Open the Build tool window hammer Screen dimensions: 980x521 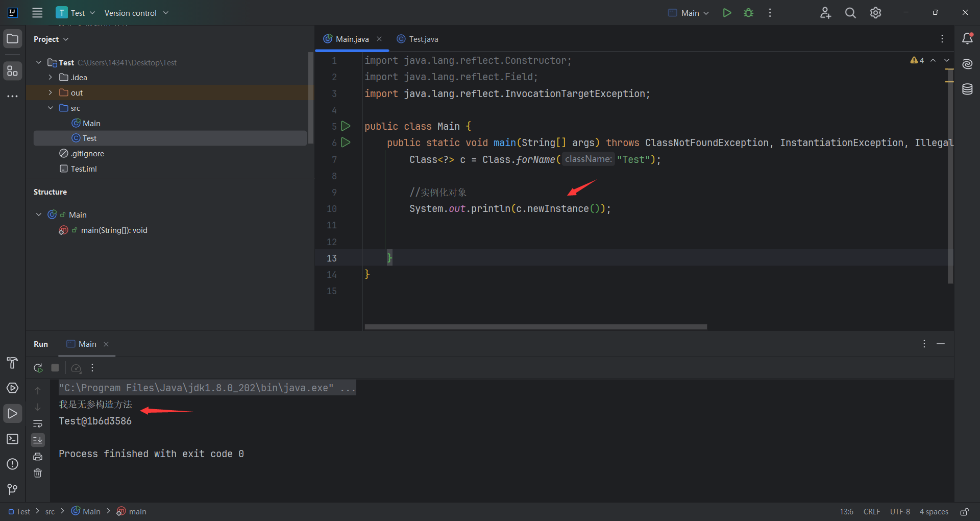tap(13, 363)
